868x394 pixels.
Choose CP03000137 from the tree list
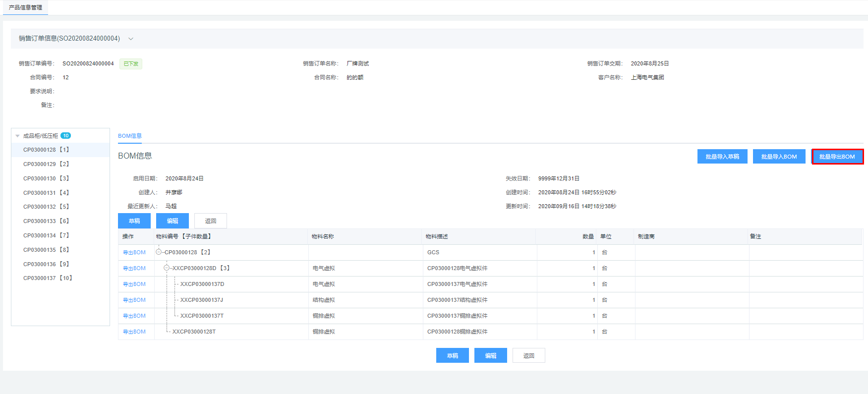tap(48, 278)
